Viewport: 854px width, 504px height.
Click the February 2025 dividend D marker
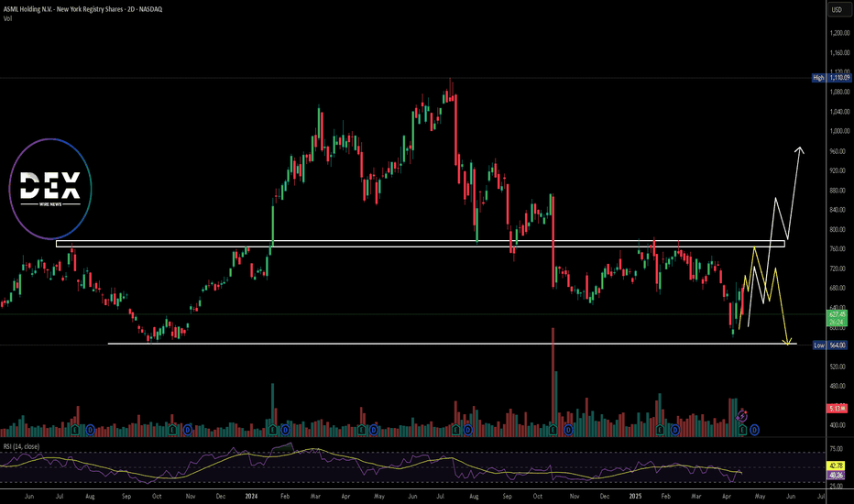675,430
